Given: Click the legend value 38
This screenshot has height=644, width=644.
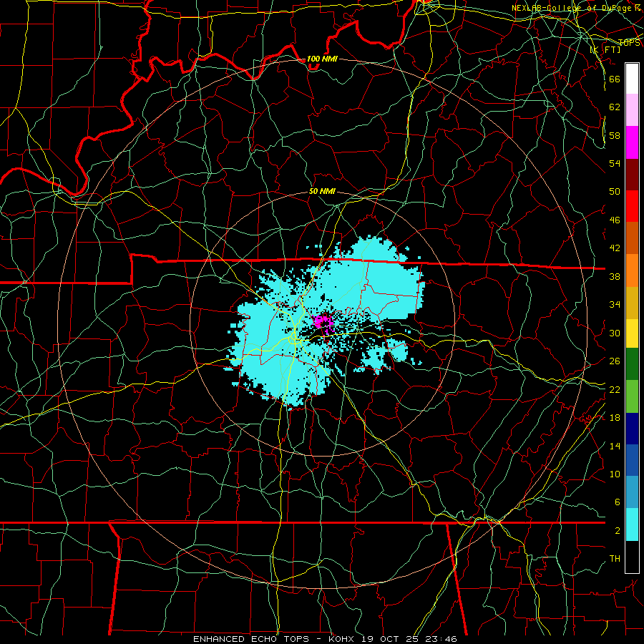Looking at the screenshot, I should (615, 276).
